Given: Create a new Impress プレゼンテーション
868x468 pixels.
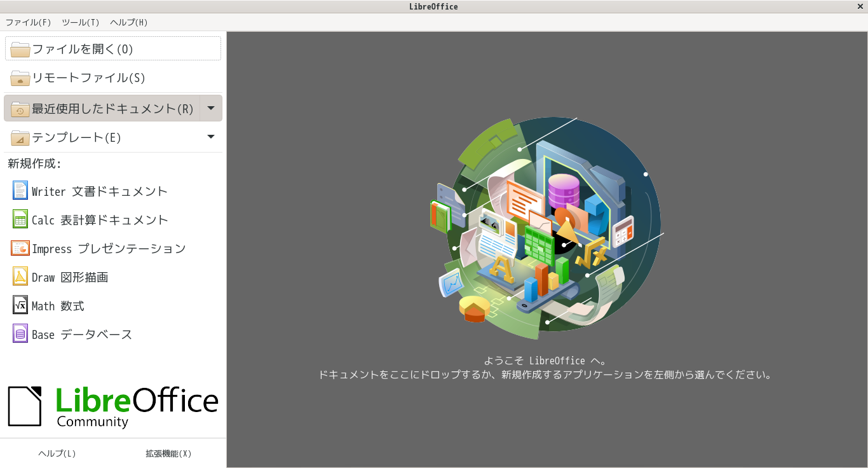Looking at the screenshot, I should (x=113, y=248).
